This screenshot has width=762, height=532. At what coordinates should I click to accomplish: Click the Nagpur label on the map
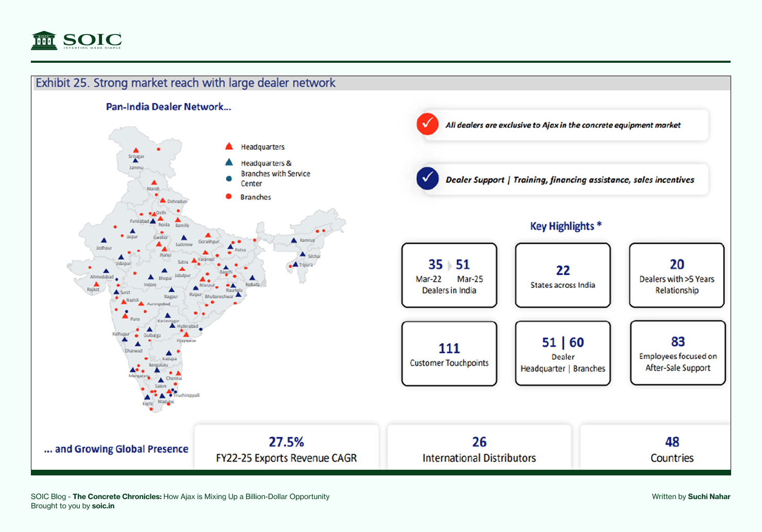(x=171, y=297)
